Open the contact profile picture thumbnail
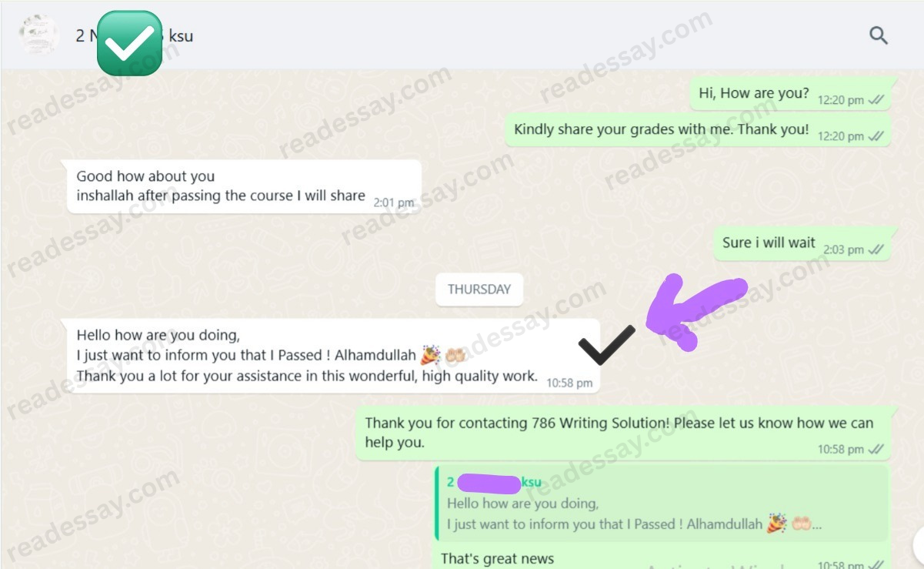Screen dimensions: 924x569 pos(39,35)
